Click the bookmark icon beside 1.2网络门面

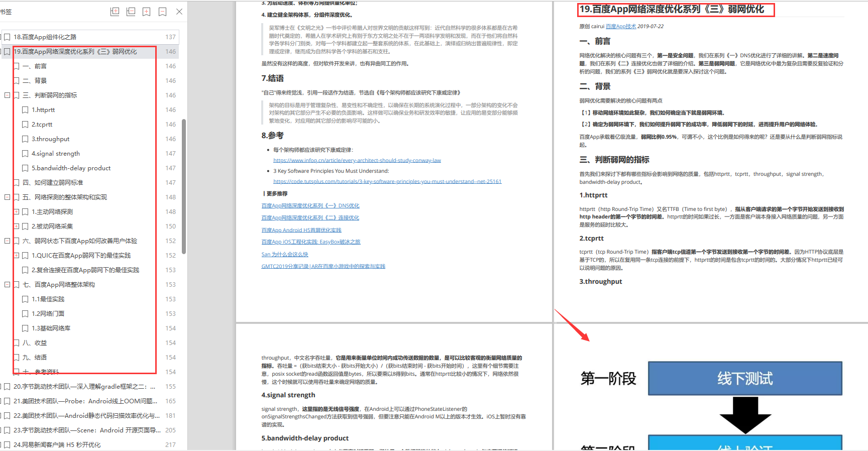(25, 314)
